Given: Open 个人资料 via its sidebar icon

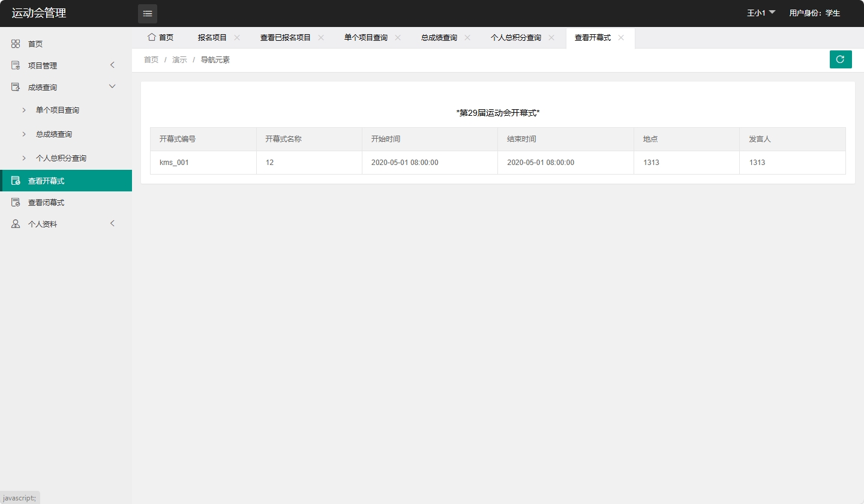Looking at the screenshot, I should (15, 223).
